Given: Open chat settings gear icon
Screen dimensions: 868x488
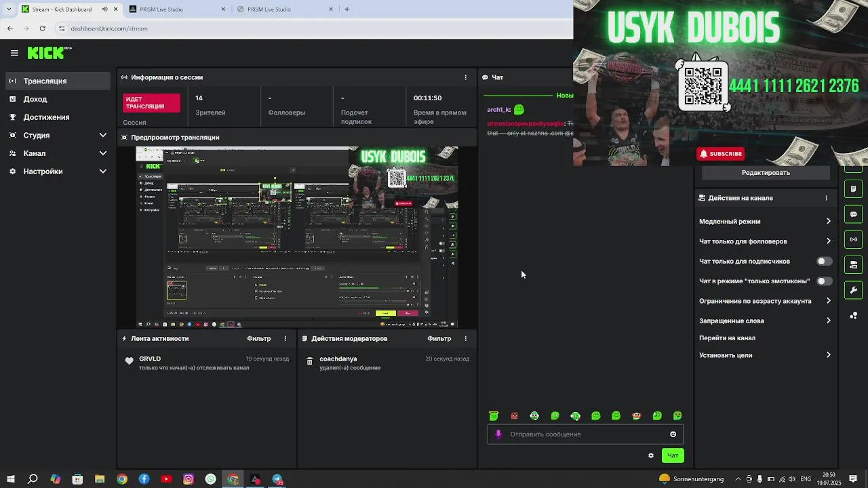Looking at the screenshot, I should (651, 455).
